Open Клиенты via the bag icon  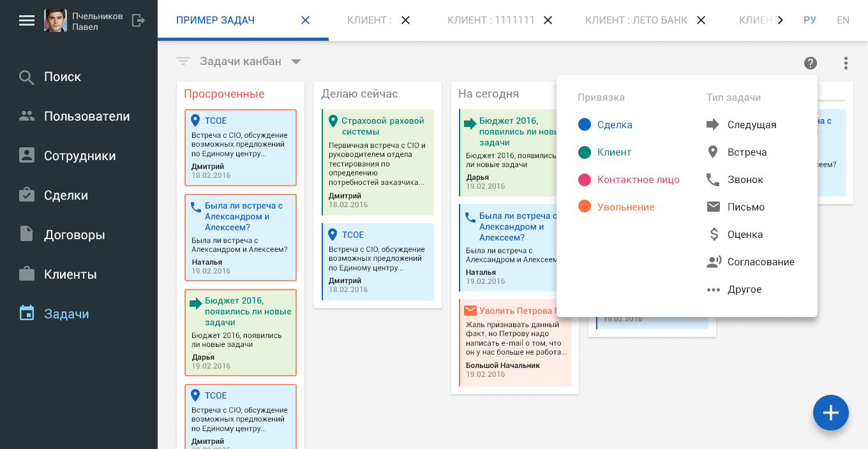point(27,274)
